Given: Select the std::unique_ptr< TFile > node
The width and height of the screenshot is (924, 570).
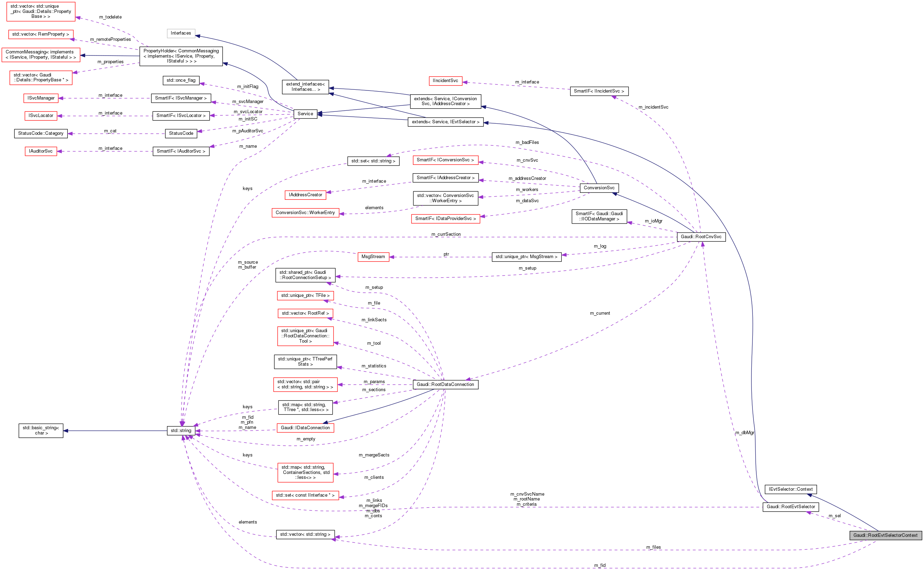Looking at the screenshot, I should (x=305, y=295).
